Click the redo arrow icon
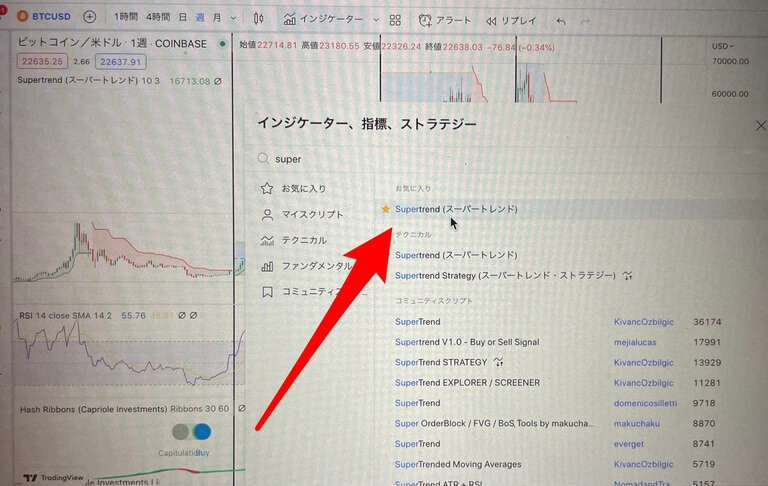The image size is (768, 486). [x=586, y=20]
